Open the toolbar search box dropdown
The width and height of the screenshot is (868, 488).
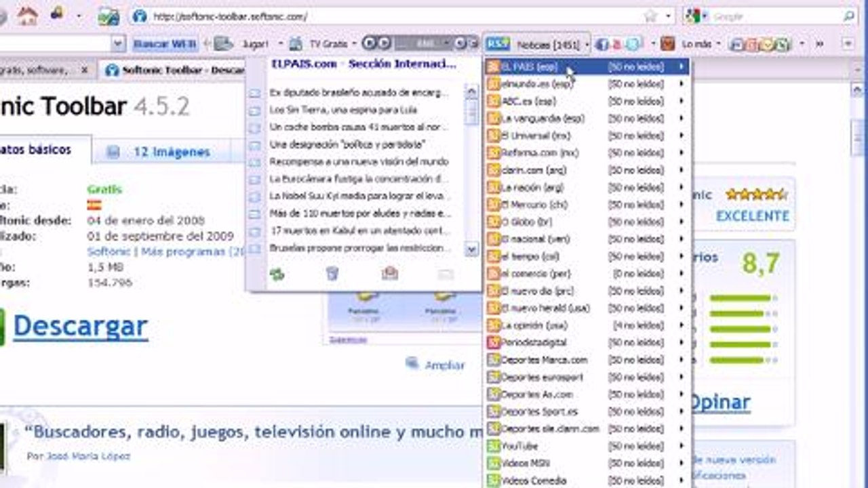click(x=118, y=44)
